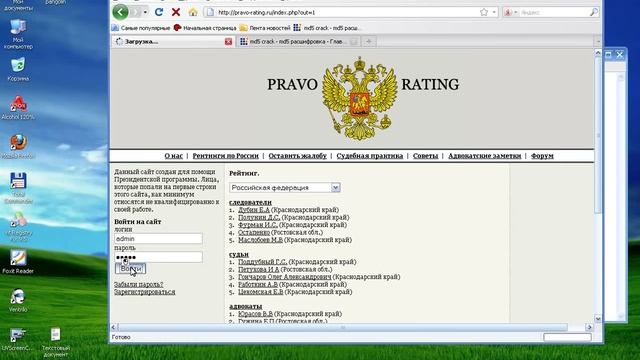Open Форум menu link

click(x=542, y=156)
